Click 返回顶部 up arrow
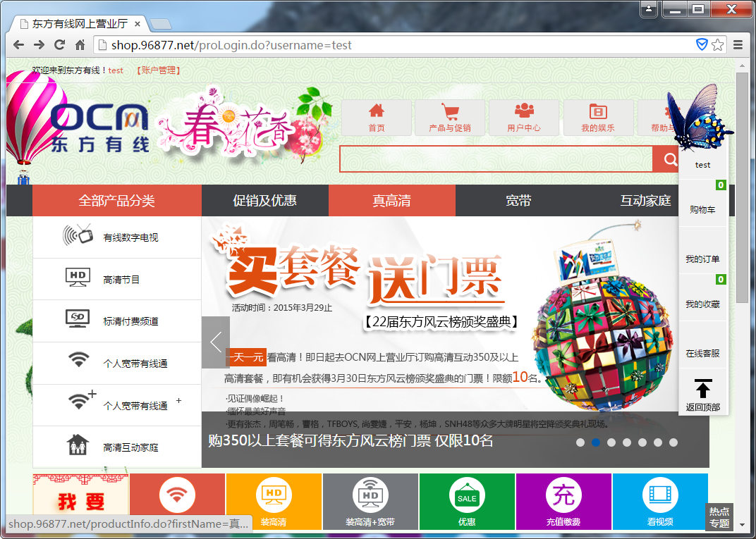The height and width of the screenshot is (539, 756). (703, 394)
